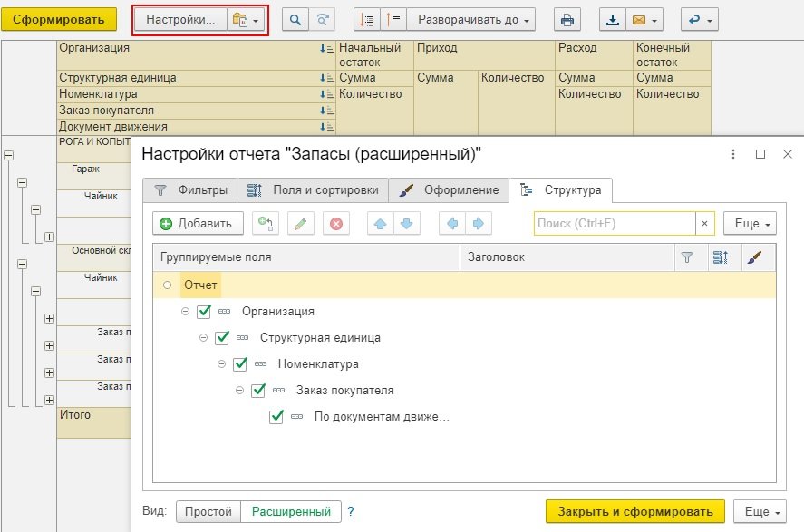Uncheck the Заказ покупателя checkbox
The image size is (804, 532).
coord(258,390)
